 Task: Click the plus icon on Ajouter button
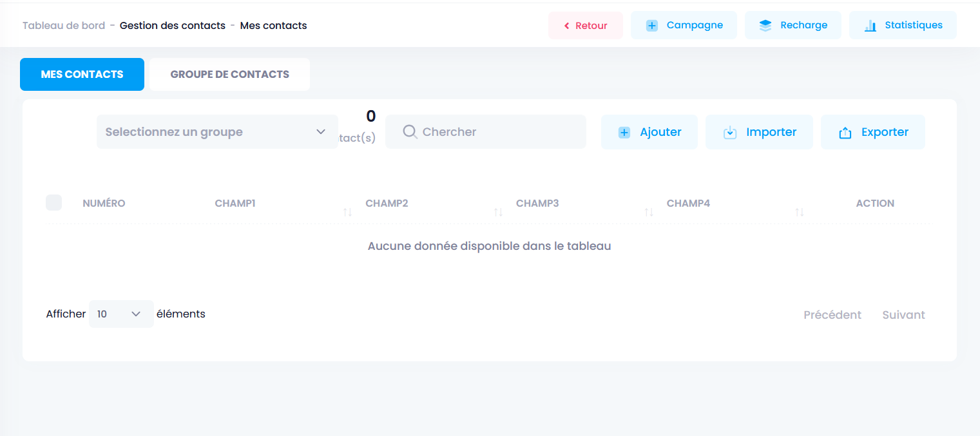[624, 133]
